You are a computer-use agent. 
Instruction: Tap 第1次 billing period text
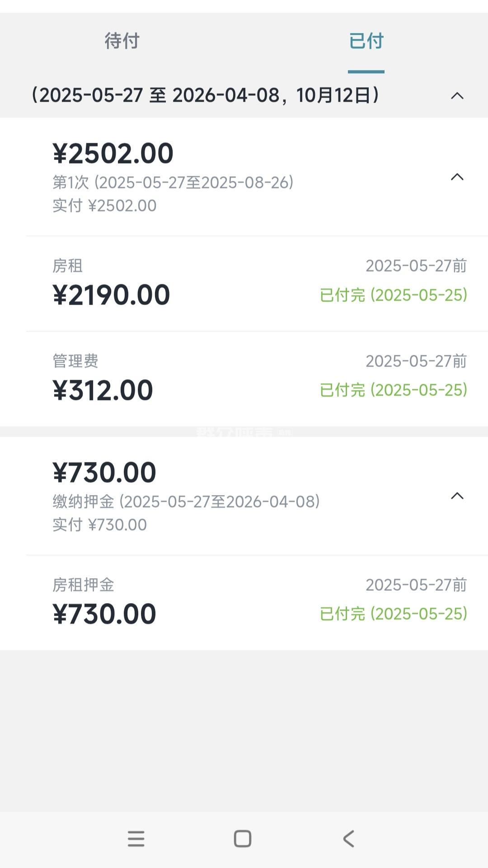173,183
